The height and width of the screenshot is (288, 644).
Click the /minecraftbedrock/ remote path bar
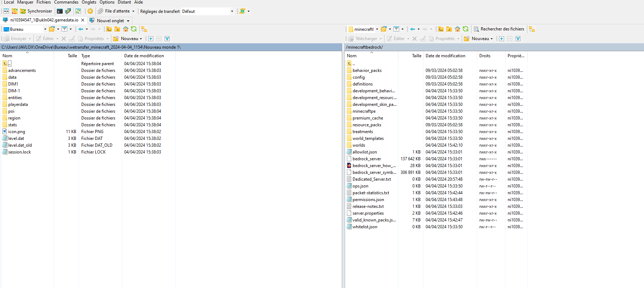click(x=494, y=47)
